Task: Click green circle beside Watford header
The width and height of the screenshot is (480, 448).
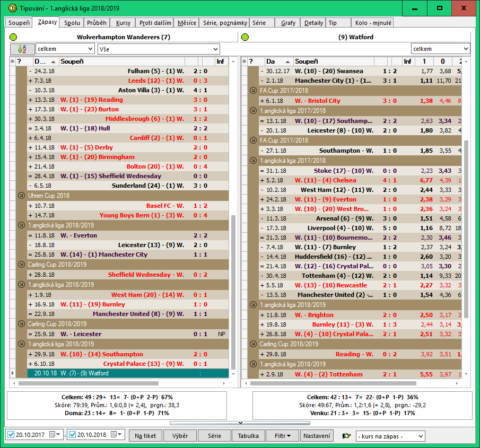Action: point(245,37)
